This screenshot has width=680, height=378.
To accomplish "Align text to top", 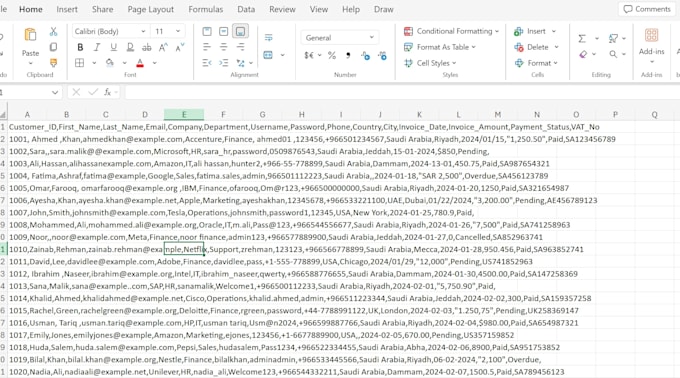I will 207,31.
